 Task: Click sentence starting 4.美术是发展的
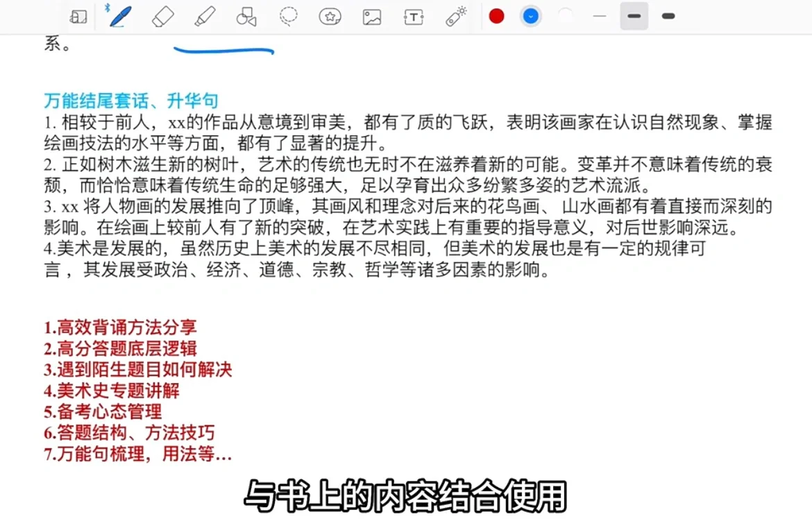click(x=375, y=259)
